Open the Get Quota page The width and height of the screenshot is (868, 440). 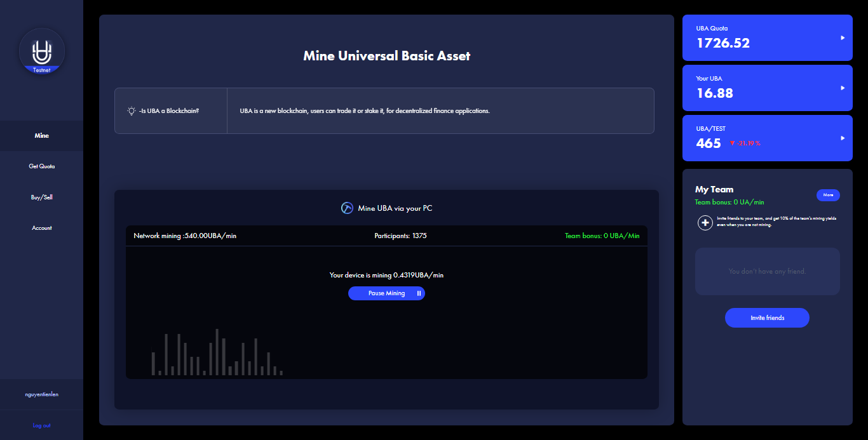[41, 166]
